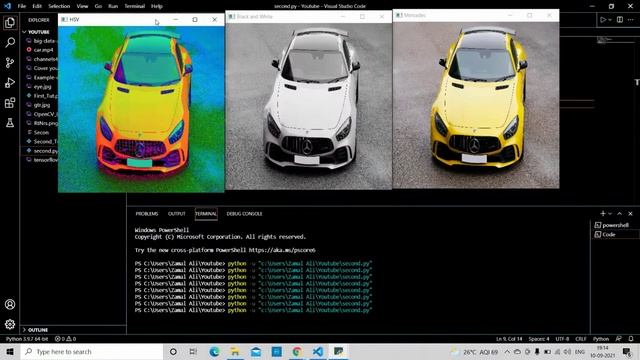640x360 pixels.
Task: Open the editor More Actions ellipsis
Action: coord(631,20)
